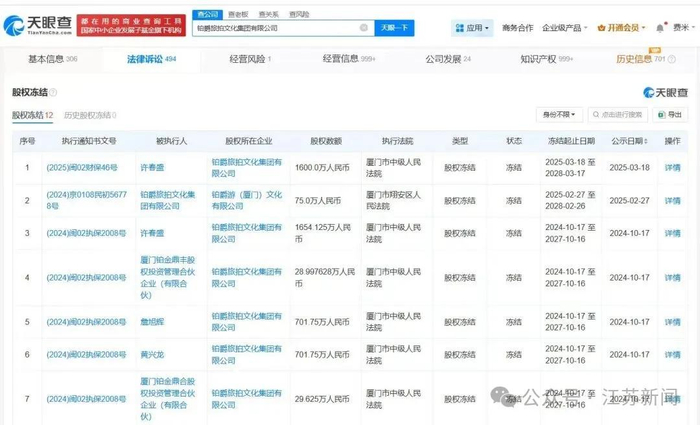This screenshot has height=425, width=700.
Task: Click the 75.0万人民币 amount cell
Action: [317, 200]
